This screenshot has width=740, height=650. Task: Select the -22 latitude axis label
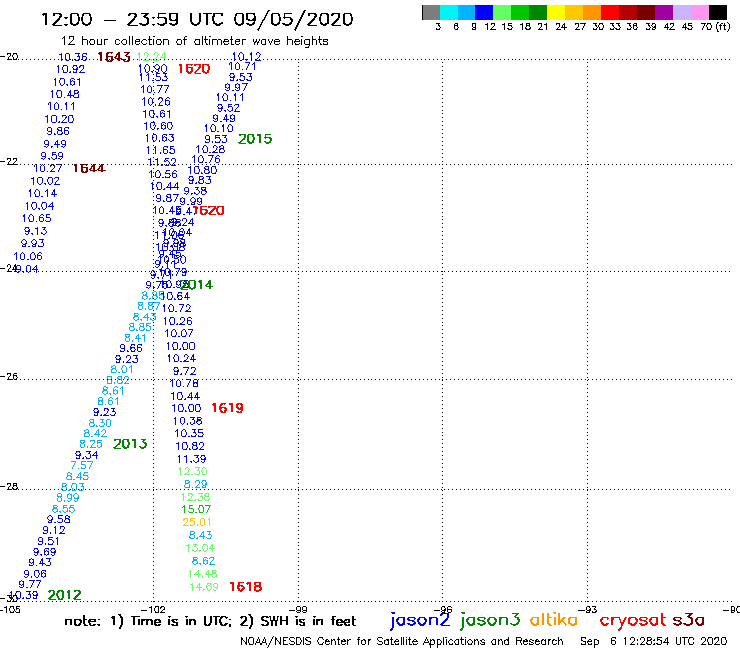[9, 161]
